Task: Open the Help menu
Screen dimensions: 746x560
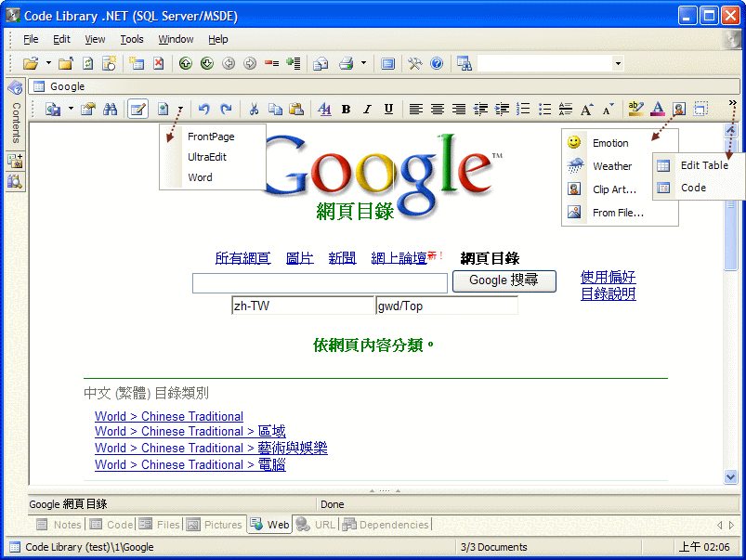Action: pyautogui.click(x=218, y=40)
